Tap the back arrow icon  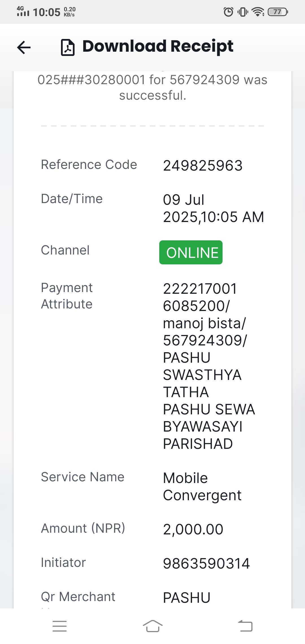pyautogui.click(x=24, y=47)
